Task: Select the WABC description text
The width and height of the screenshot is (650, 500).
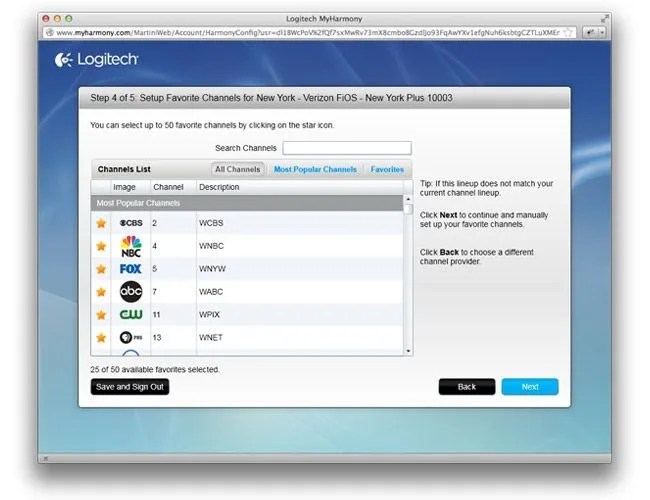Action: (211, 292)
